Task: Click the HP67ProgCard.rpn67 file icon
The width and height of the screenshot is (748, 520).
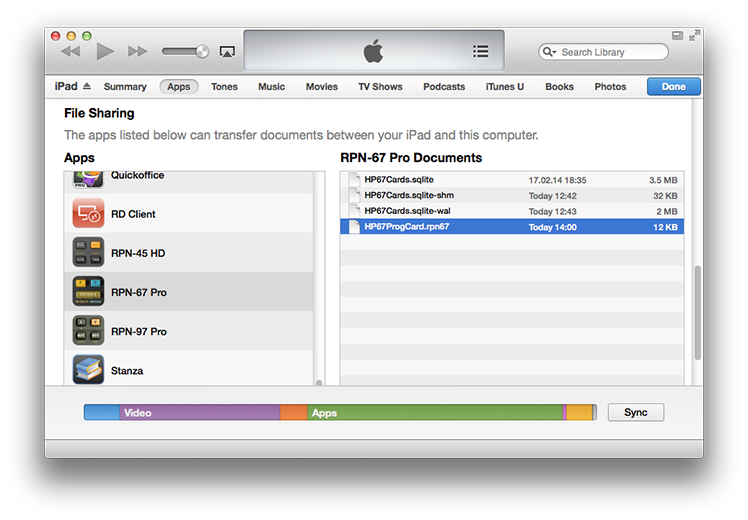Action: pos(354,227)
